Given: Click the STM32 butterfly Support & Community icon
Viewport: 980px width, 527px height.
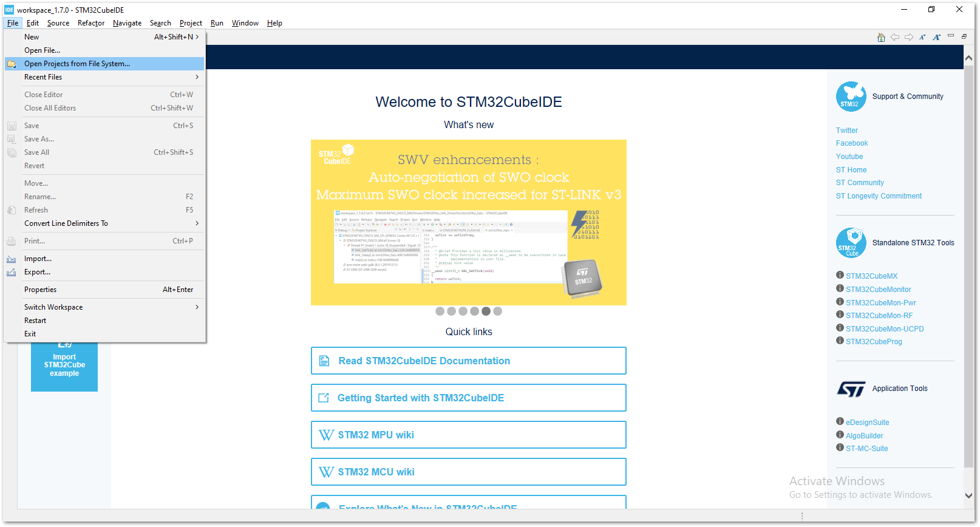Looking at the screenshot, I should pyautogui.click(x=851, y=97).
